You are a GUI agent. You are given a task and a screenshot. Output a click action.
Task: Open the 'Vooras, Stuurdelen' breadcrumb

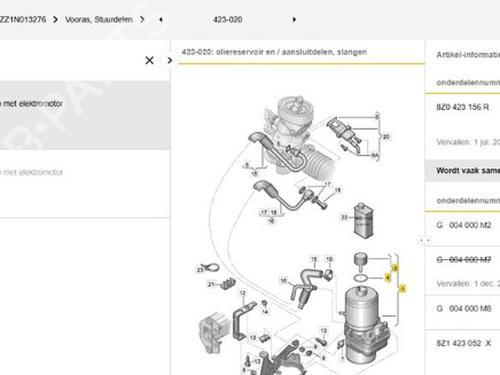(99, 20)
